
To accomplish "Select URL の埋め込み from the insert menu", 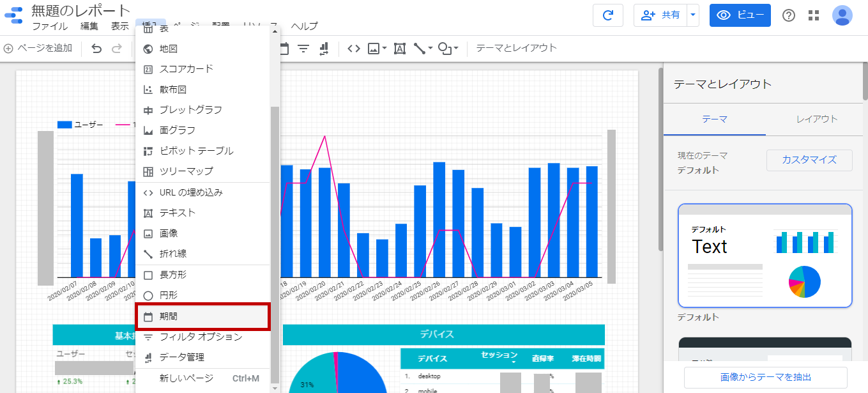I will click(203, 192).
